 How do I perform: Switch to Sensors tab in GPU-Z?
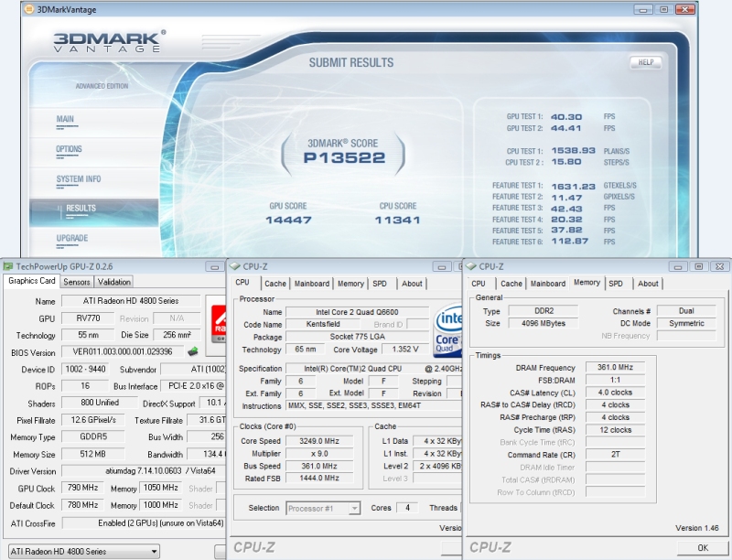(77, 282)
